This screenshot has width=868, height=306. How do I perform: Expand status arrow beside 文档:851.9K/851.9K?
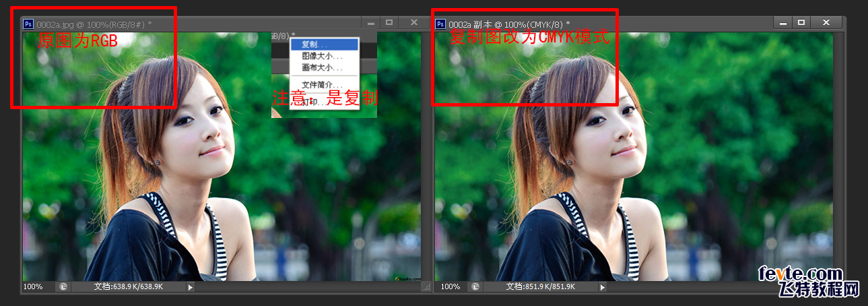coord(603,286)
